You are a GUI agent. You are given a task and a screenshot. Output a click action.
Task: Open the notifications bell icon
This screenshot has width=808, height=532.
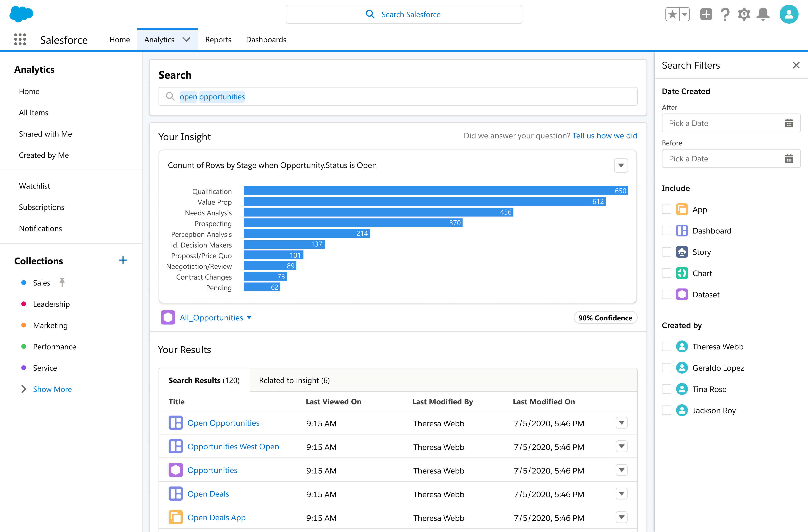[763, 14]
